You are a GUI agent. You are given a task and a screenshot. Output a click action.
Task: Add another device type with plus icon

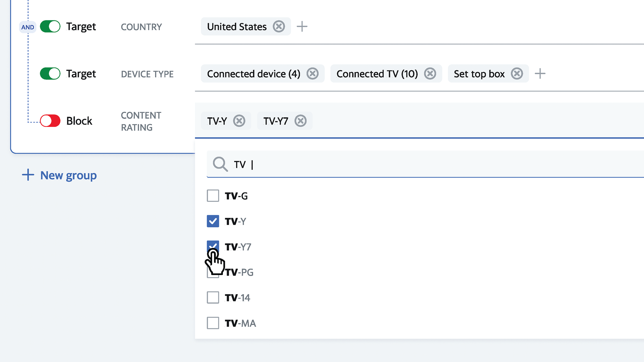pyautogui.click(x=540, y=74)
